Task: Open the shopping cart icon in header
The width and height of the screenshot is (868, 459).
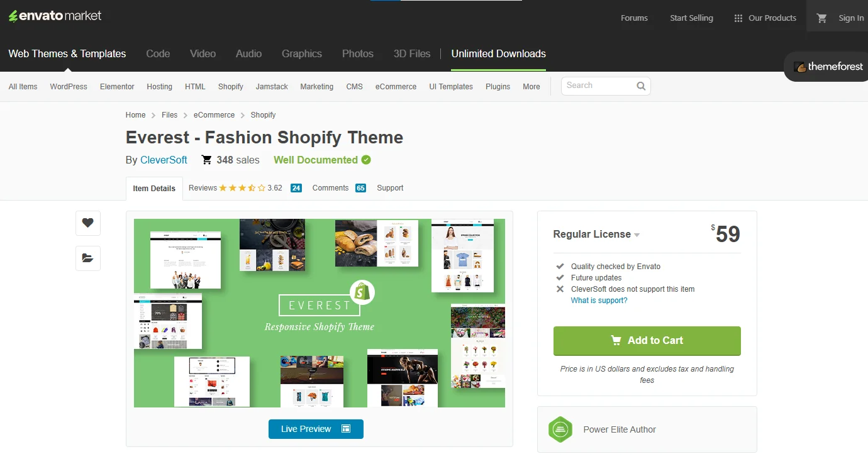Action: pos(821,18)
